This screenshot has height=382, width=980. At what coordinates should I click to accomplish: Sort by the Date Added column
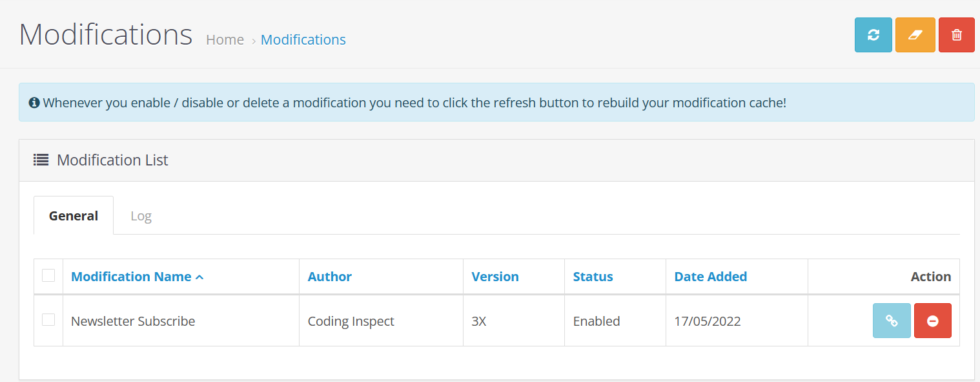pos(710,277)
